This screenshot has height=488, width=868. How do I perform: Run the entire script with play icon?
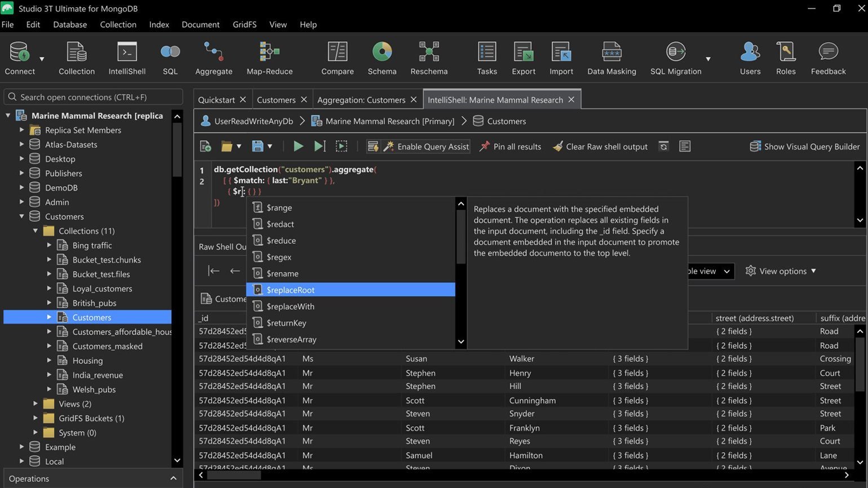coord(298,147)
